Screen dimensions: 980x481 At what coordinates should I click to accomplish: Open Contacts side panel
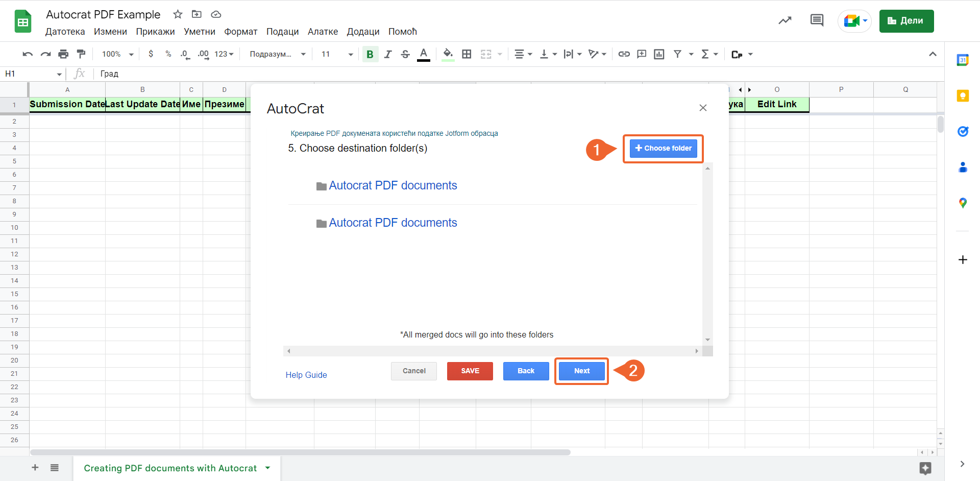pyautogui.click(x=963, y=167)
